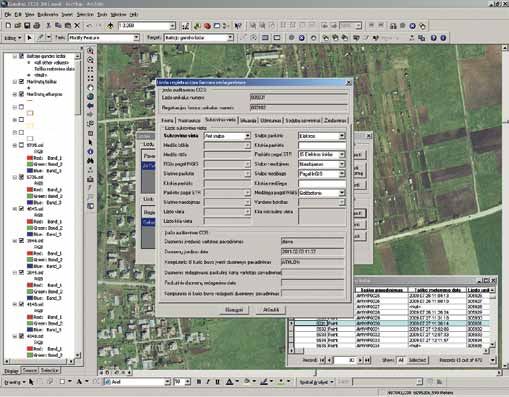This screenshot has height=397, width=509.
Task: Toggle bold text in Drawing toolbar
Action: click(199, 382)
